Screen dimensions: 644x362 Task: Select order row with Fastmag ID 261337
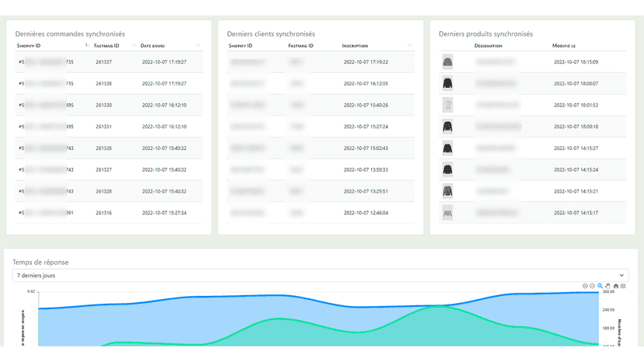[x=109, y=62]
